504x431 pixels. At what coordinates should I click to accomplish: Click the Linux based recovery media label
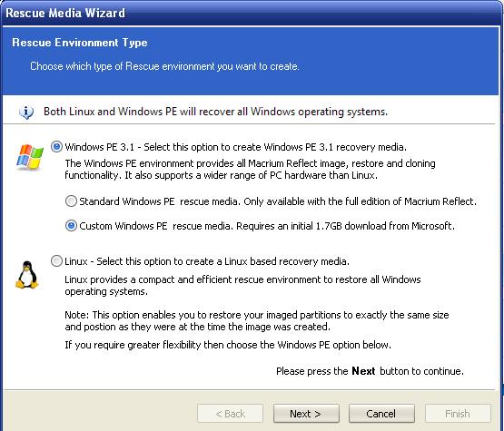tap(207, 261)
